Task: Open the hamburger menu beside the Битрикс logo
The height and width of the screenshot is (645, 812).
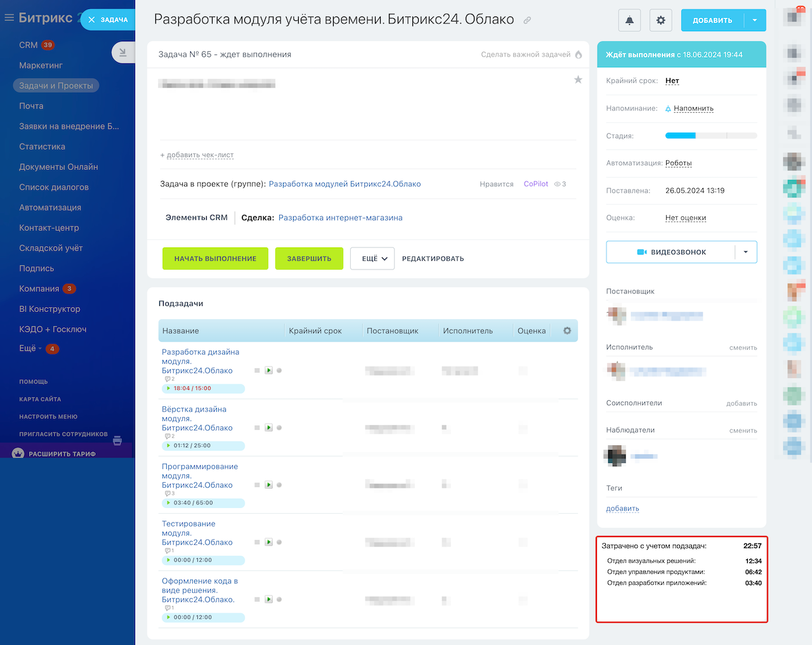Action: point(9,18)
